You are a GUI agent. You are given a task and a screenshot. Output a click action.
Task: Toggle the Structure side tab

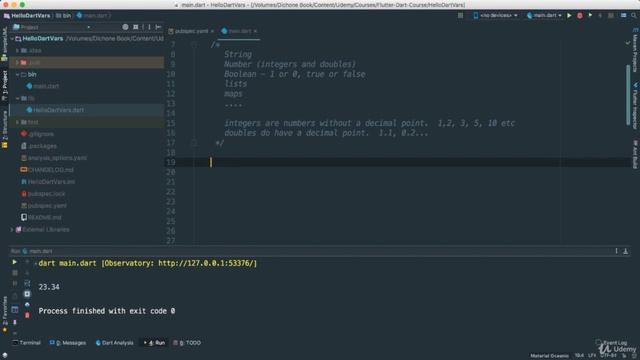click(x=4, y=129)
